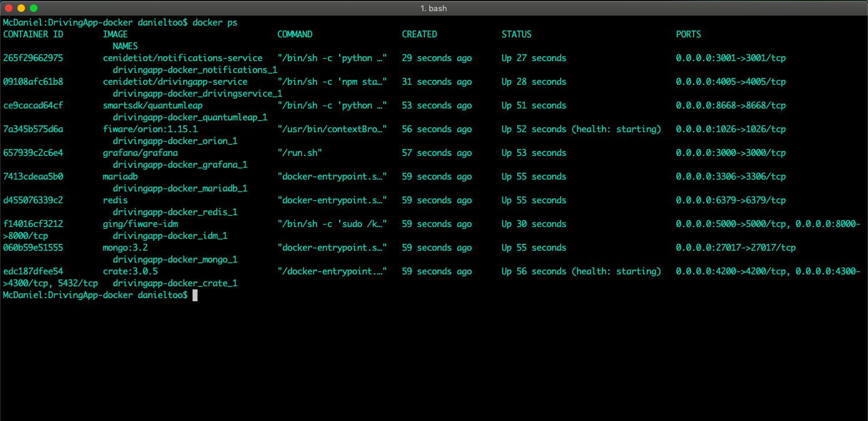
Task: Select image grafana/grafana
Action: click(140, 153)
